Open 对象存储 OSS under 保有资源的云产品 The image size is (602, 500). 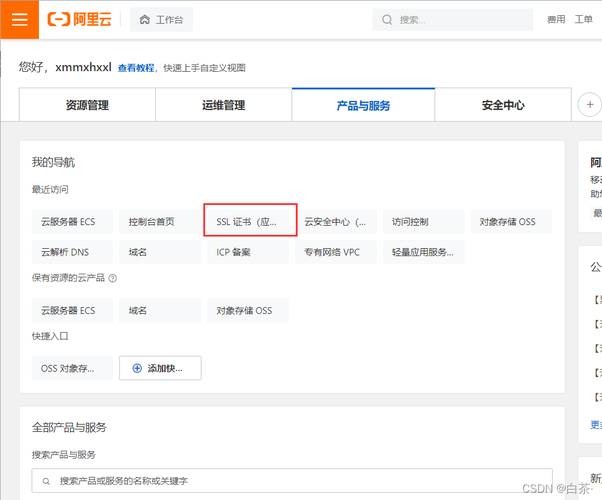(x=248, y=310)
